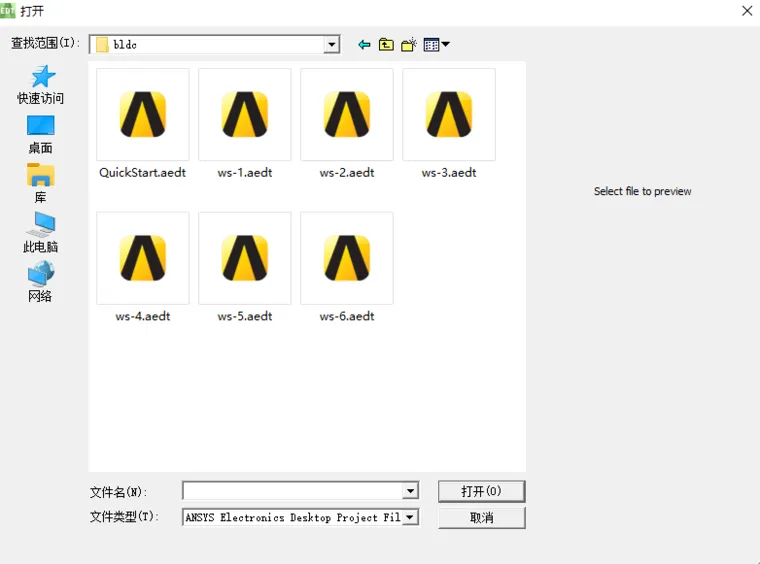
Task: Select the ws-1.aedt file icon
Action: coord(245,114)
